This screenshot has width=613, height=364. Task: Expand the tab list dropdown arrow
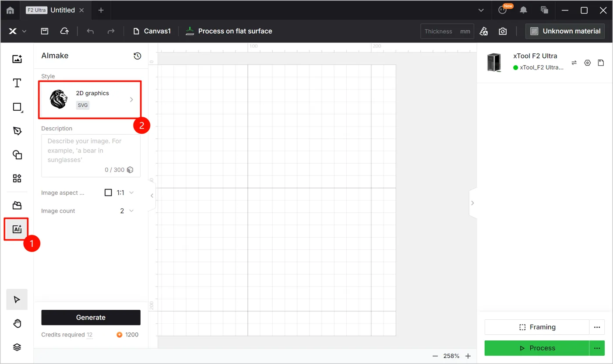[x=481, y=10]
